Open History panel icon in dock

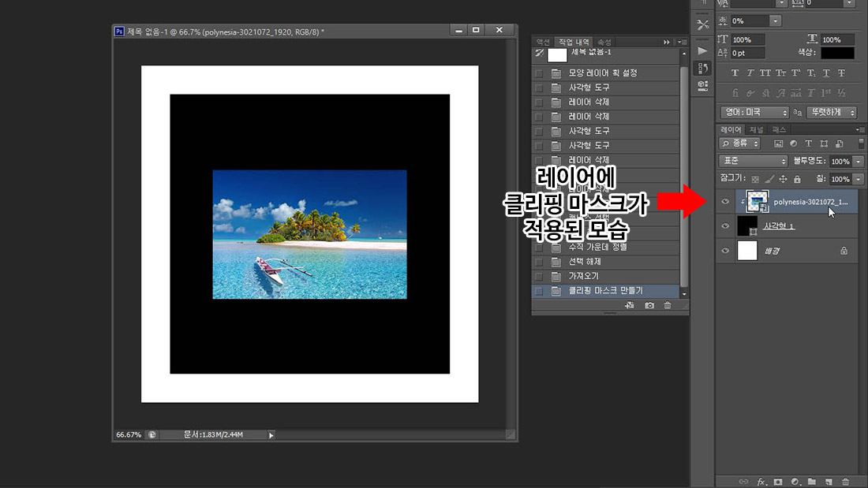coord(702,69)
